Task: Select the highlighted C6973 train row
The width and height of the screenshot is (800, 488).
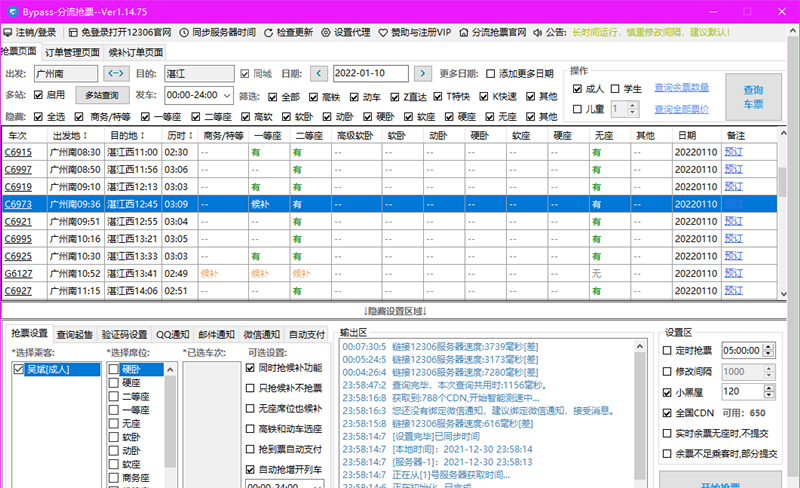Action: (x=390, y=204)
